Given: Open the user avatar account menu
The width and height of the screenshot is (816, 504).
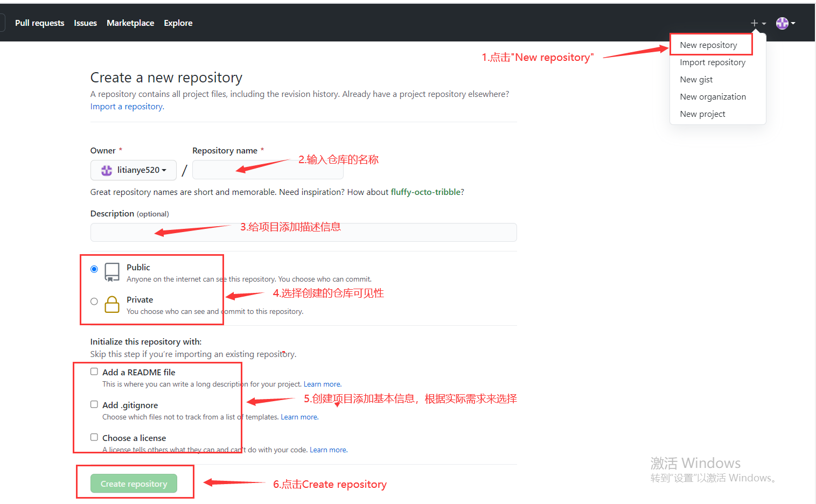Looking at the screenshot, I should coord(785,23).
